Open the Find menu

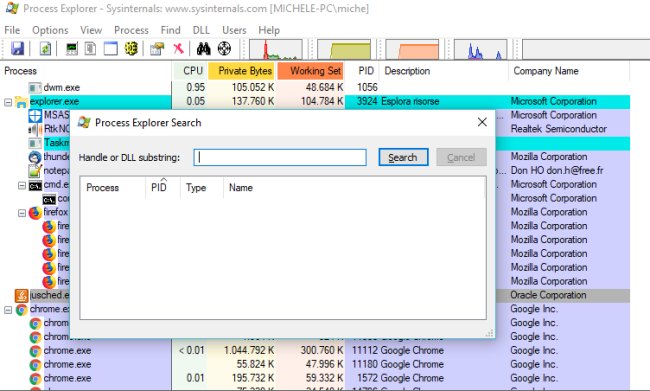pos(170,30)
